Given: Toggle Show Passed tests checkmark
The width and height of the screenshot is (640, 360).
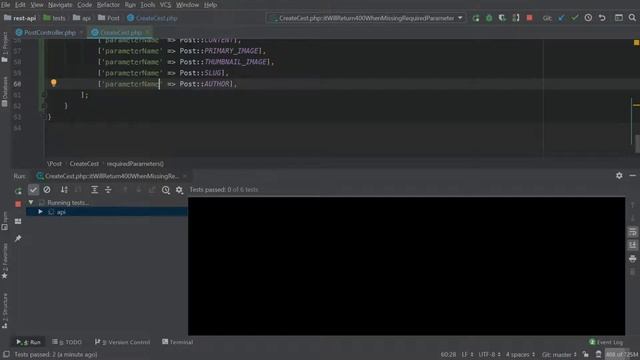Looking at the screenshot, I should [x=33, y=190].
